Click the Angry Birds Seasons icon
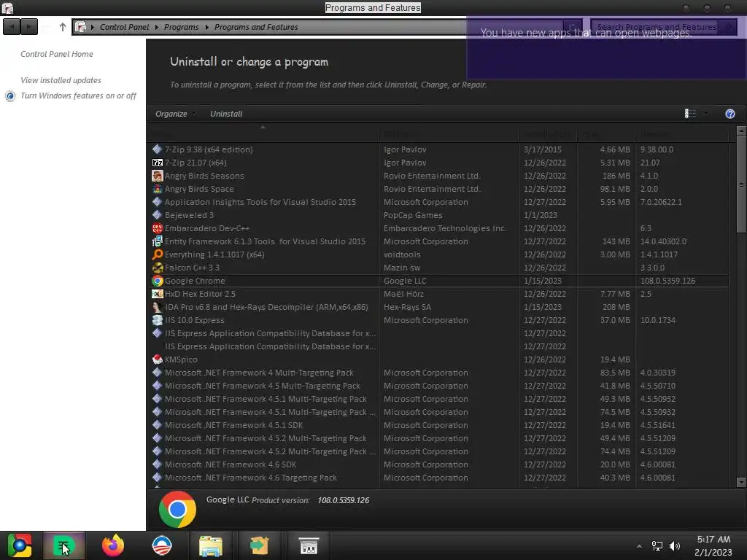Image resolution: width=747 pixels, height=560 pixels. [x=158, y=176]
